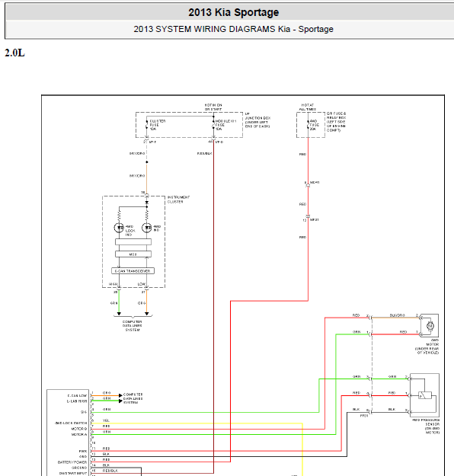
Task: Click the Cluster Fuse 10A symbol
Action: [147, 125]
